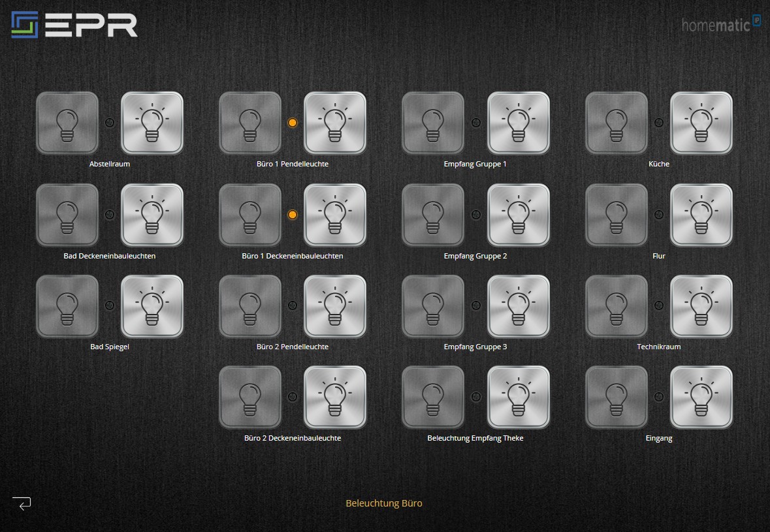
Task: Turn off Abstellraum light with dim bulb
Action: pyautogui.click(x=67, y=123)
